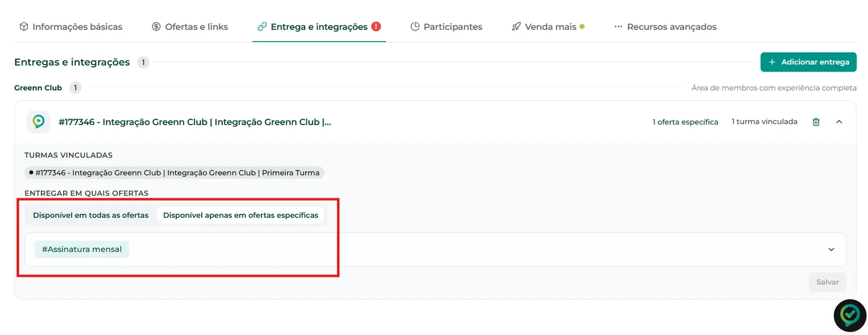Click the 1 turma vinculada label
Viewport: 868px width, 335px height.
pos(764,121)
